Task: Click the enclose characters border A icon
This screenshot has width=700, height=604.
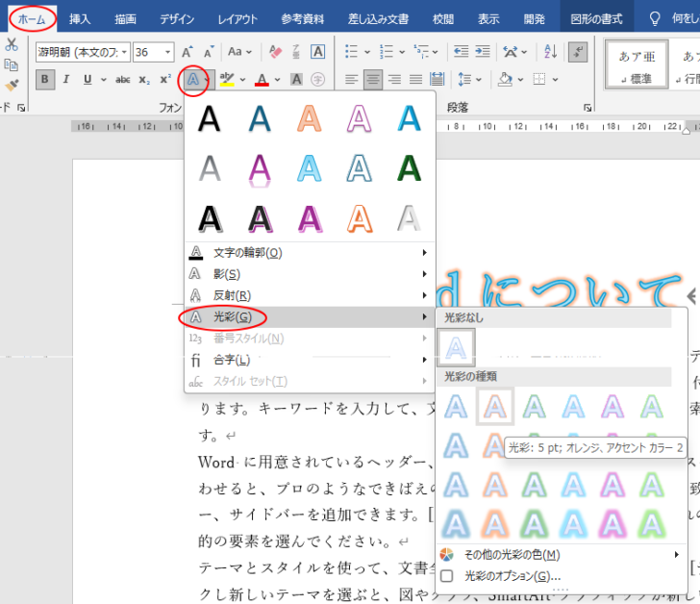Action: [x=318, y=52]
